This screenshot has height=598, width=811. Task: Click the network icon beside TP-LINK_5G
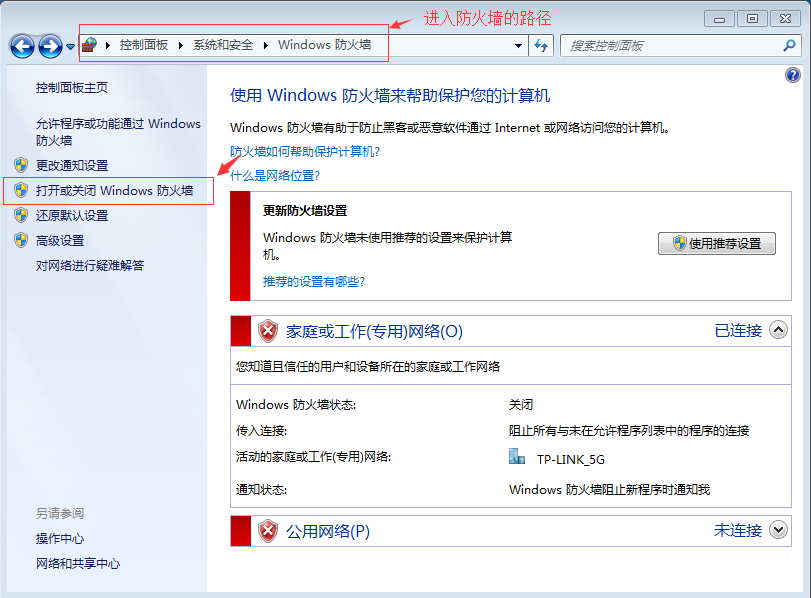pos(517,457)
